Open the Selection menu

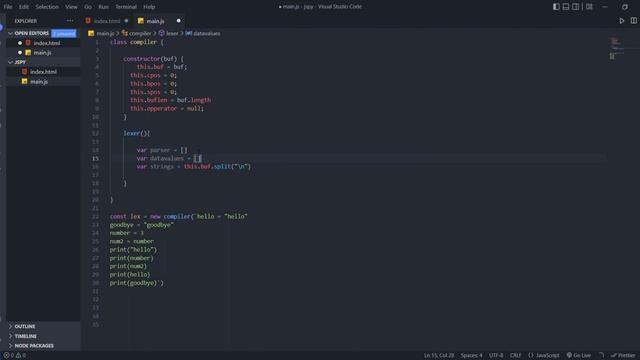tap(47, 7)
